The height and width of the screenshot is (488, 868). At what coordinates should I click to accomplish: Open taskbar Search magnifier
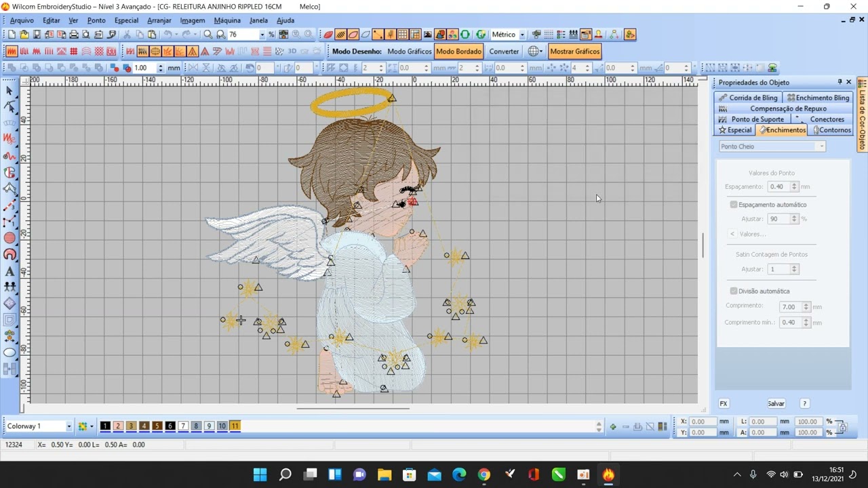pyautogui.click(x=285, y=474)
